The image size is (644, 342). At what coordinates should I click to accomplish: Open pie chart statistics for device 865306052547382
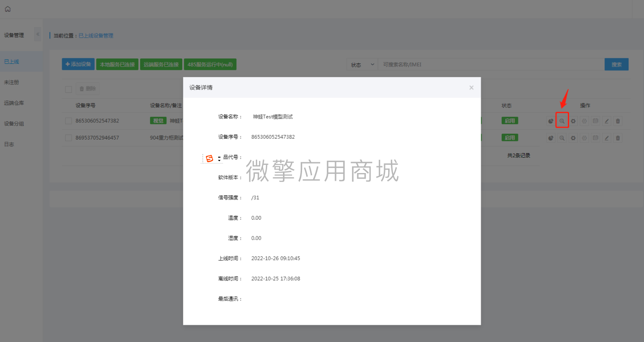click(551, 121)
